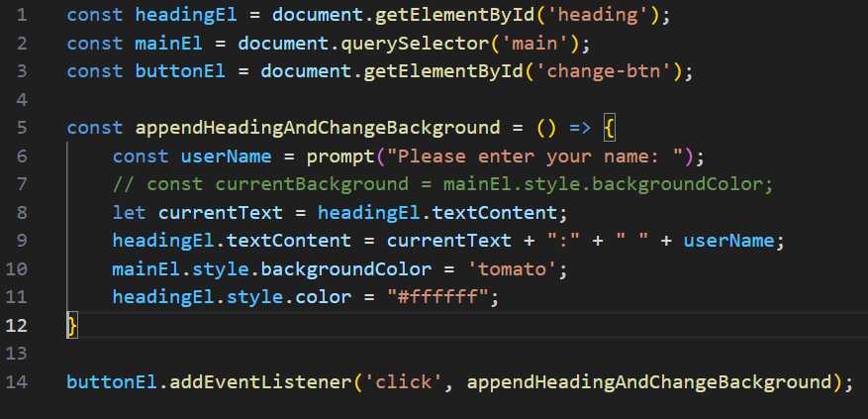
Task: Click line number 1 in the gutter
Action: point(22,15)
